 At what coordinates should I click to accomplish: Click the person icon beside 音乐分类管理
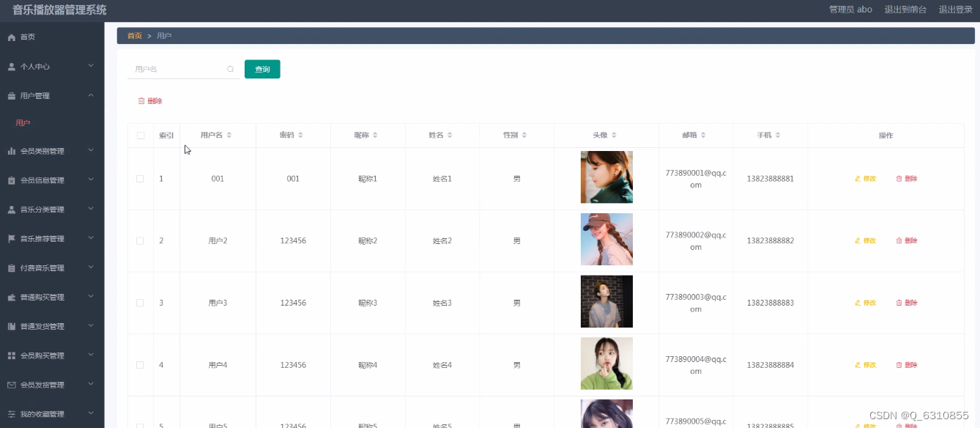click(x=12, y=210)
